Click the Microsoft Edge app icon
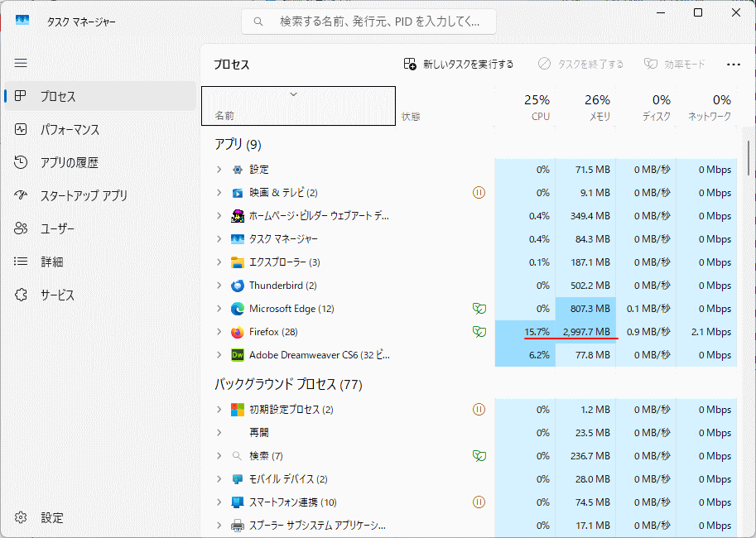Screen dimensions: 756x538 (x=237, y=309)
